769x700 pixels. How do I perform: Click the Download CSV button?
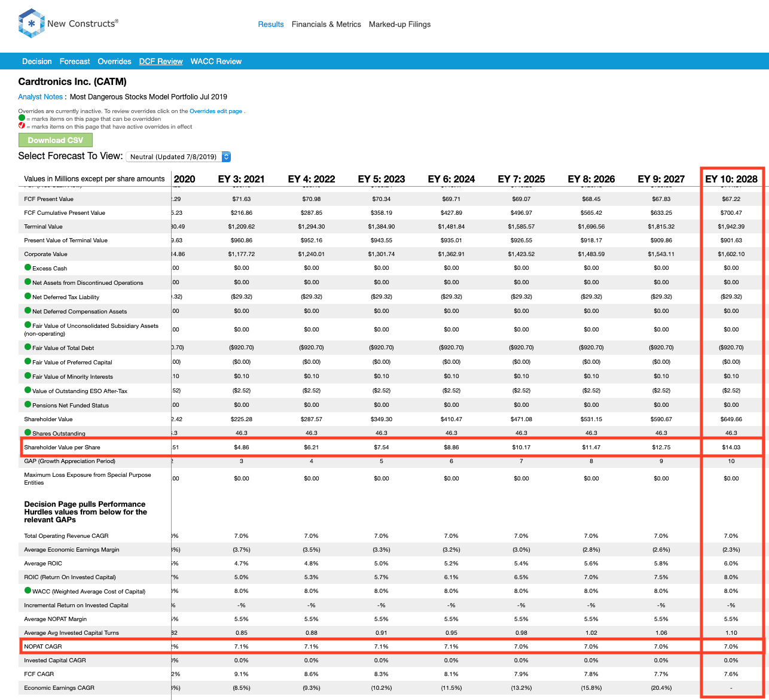(x=56, y=140)
